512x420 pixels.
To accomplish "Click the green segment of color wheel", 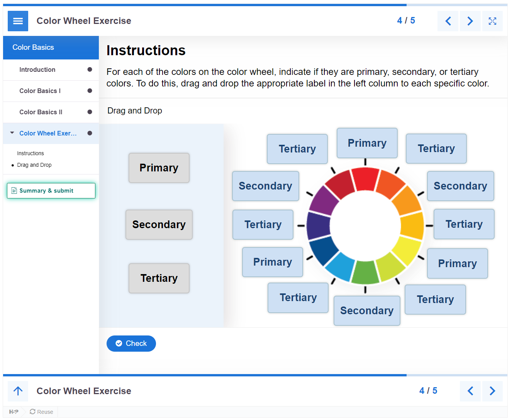I will [x=365, y=273].
